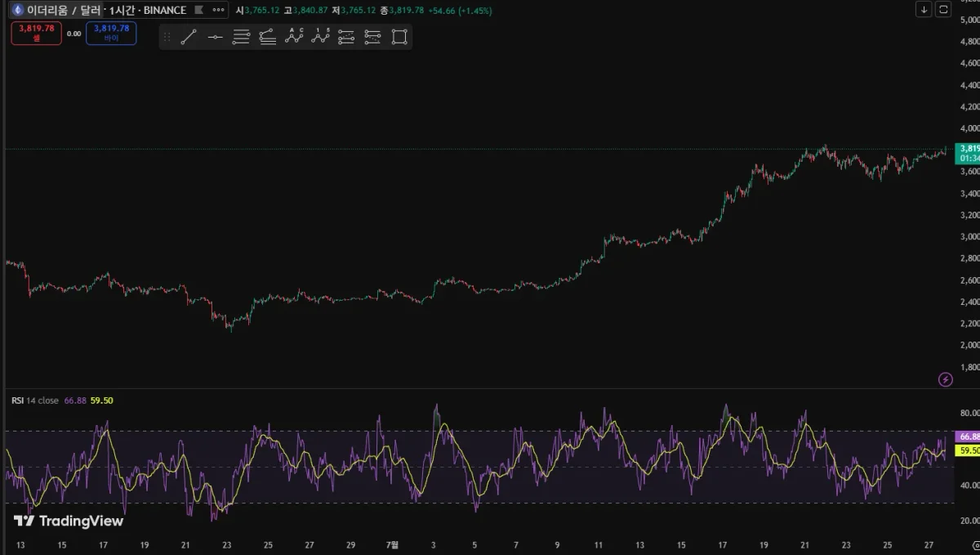
Task: Click the 20.00 RSI axis label
Action: coord(970,520)
